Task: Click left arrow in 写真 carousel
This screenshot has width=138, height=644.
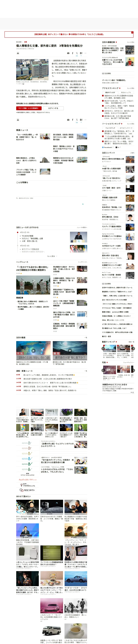Action: 103,371
